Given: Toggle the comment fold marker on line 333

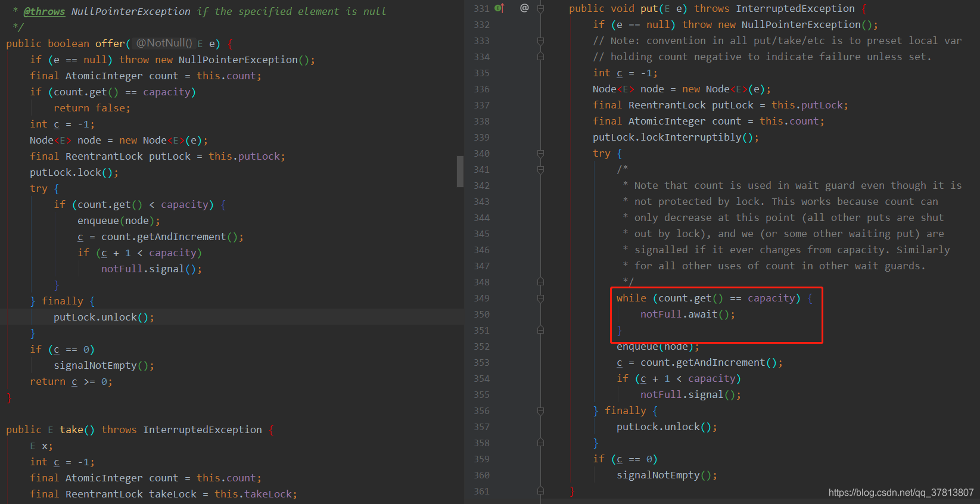Looking at the screenshot, I should [x=540, y=41].
